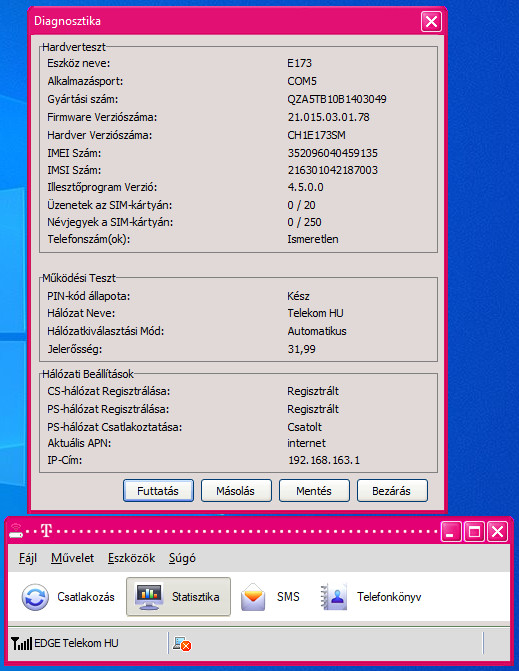The image size is (519, 671).
Task: Open the SMS envelope icon
Action: tap(253, 597)
